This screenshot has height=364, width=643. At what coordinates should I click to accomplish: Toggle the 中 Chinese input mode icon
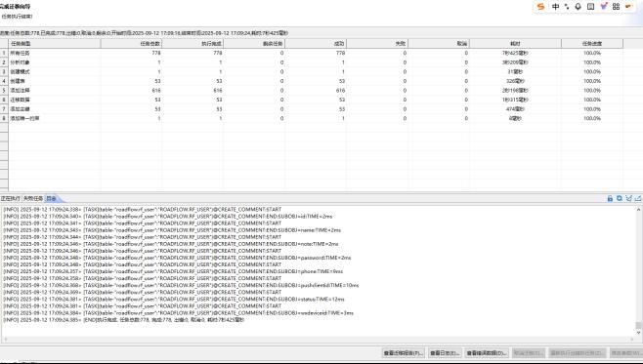point(555,7)
